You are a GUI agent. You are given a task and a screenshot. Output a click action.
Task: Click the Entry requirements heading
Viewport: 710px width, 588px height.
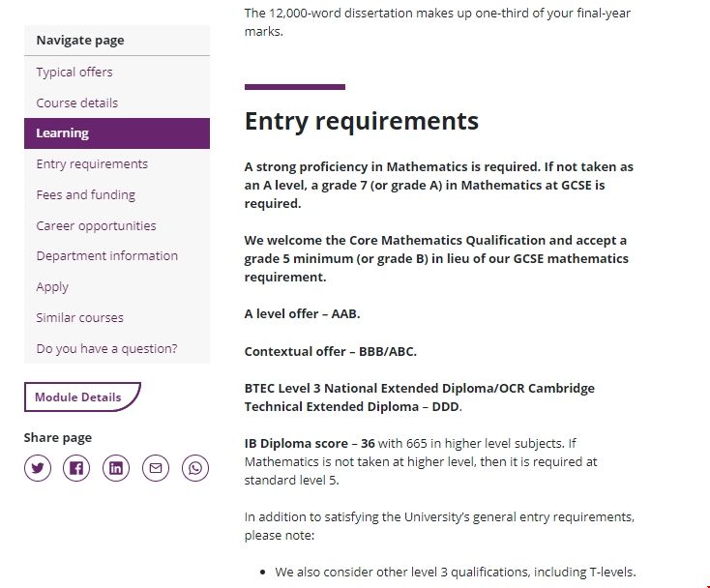click(x=362, y=121)
